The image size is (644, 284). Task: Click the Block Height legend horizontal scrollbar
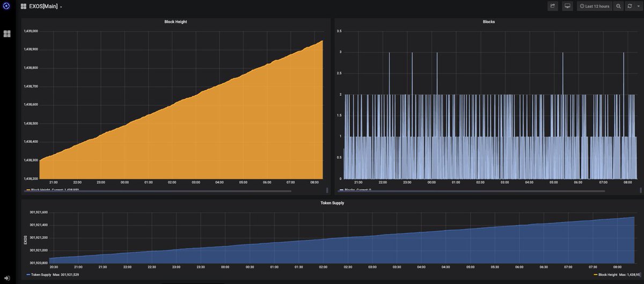158,191
